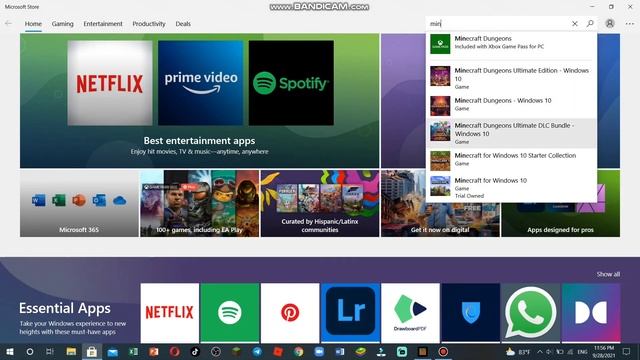Open the Productivity tab
Viewport: 640px width, 360px height.
click(x=149, y=24)
